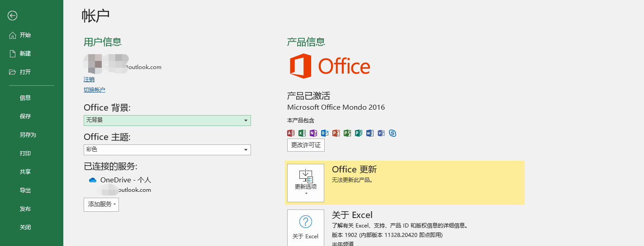
Task: Click the user account email address
Action: pyautogui.click(x=134, y=67)
